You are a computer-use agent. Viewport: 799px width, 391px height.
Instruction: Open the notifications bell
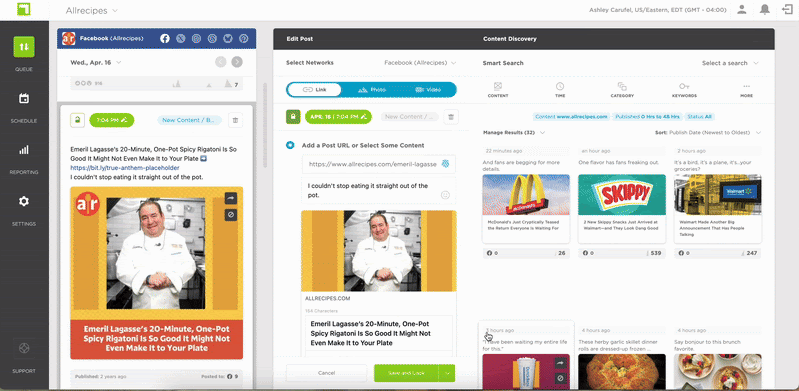point(764,10)
